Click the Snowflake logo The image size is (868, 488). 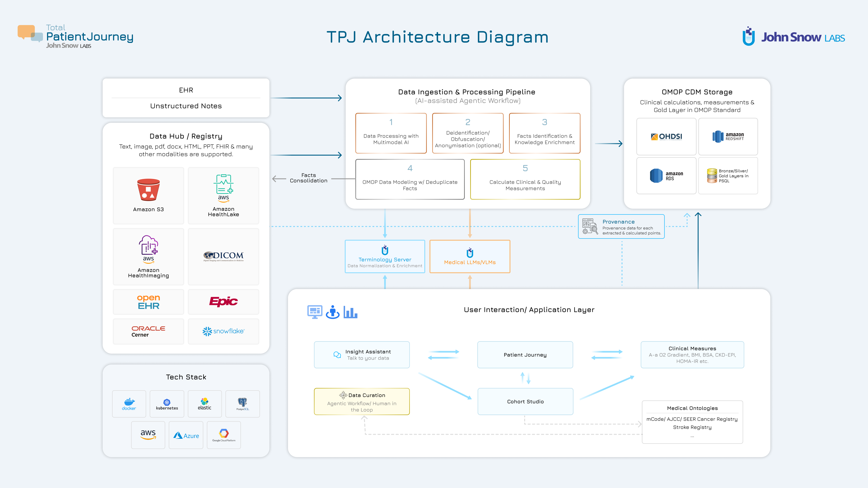(x=223, y=331)
